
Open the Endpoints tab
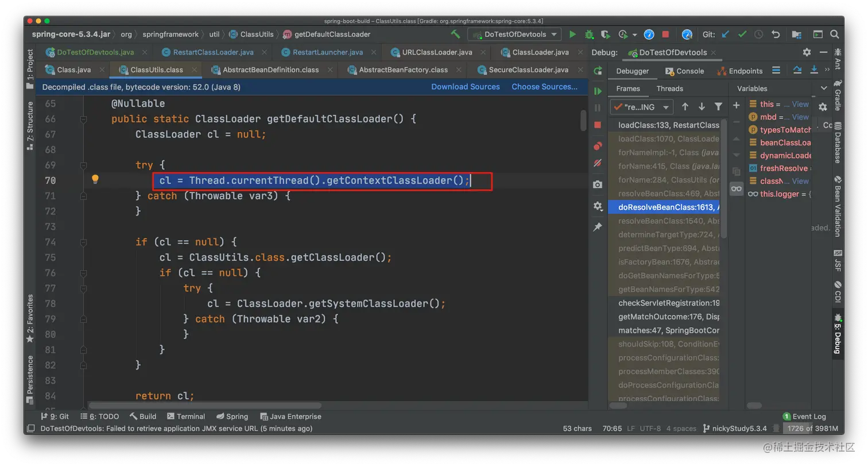pos(739,71)
